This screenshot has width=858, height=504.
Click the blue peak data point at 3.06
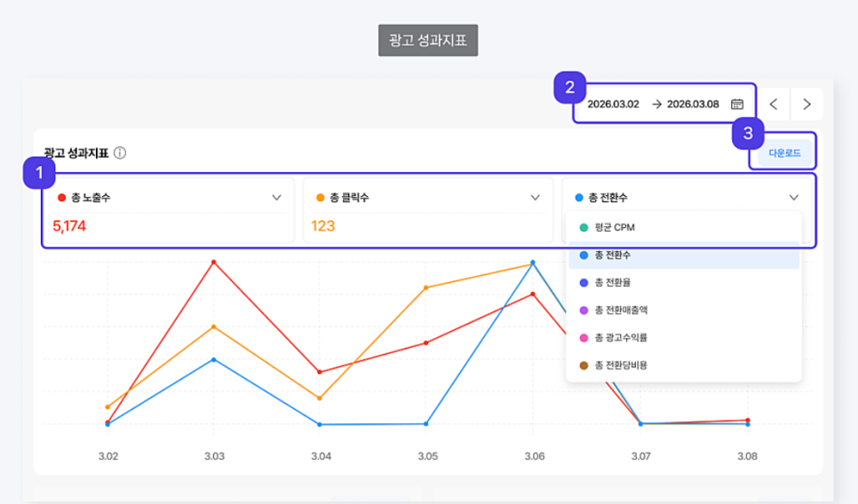533,263
